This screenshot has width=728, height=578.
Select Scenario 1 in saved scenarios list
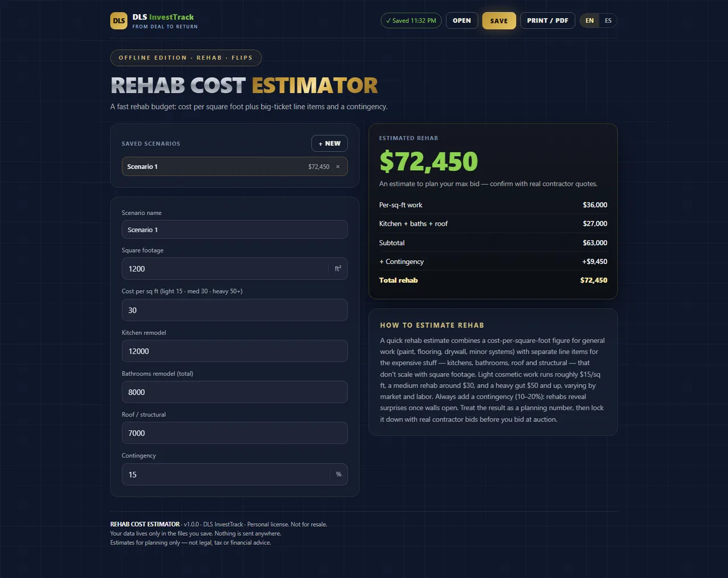(234, 167)
